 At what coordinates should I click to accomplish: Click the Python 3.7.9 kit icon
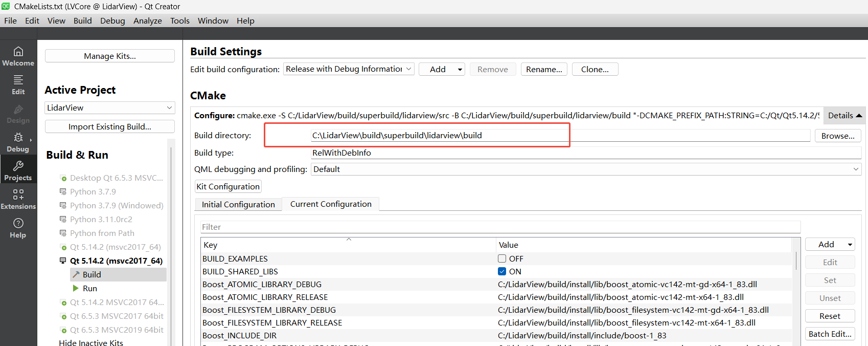pyautogui.click(x=63, y=191)
